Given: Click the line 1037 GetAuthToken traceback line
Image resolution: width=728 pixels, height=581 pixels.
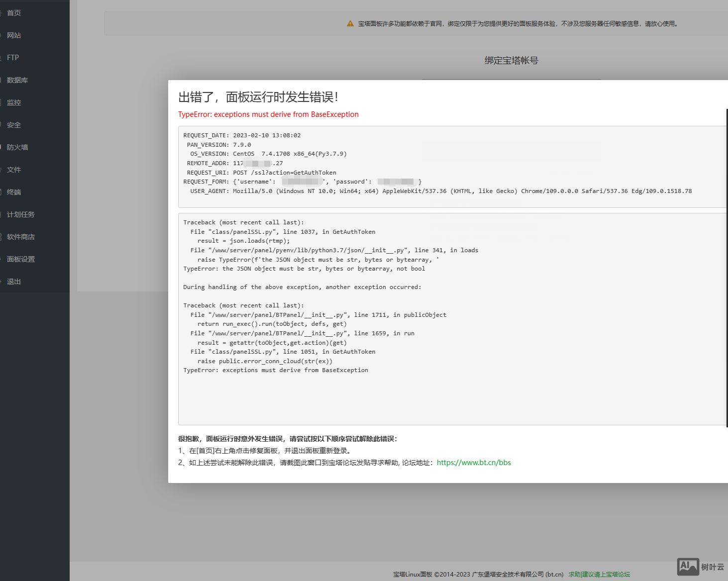Looking at the screenshot, I should [x=283, y=232].
